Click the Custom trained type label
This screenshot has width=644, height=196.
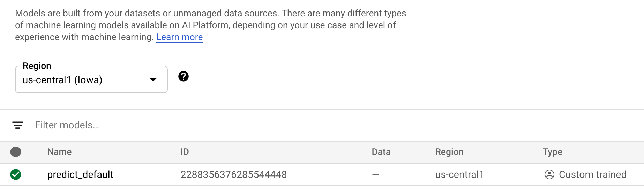pos(592,174)
